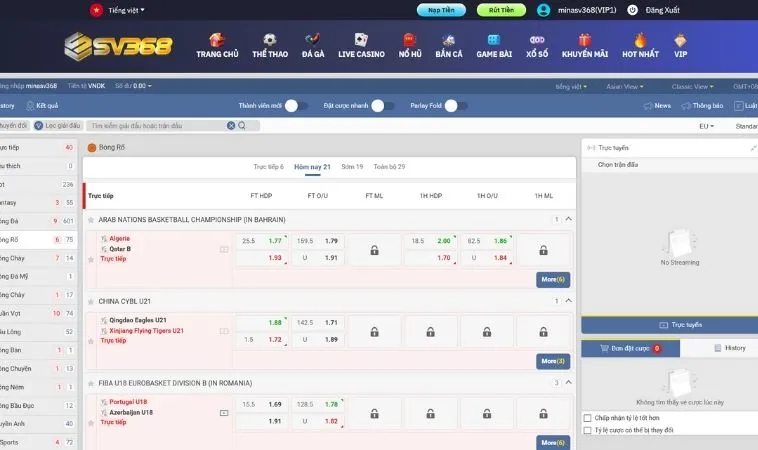Toggle the Thành viên mới switch
The height and width of the screenshot is (450, 758).
tap(296, 106)
